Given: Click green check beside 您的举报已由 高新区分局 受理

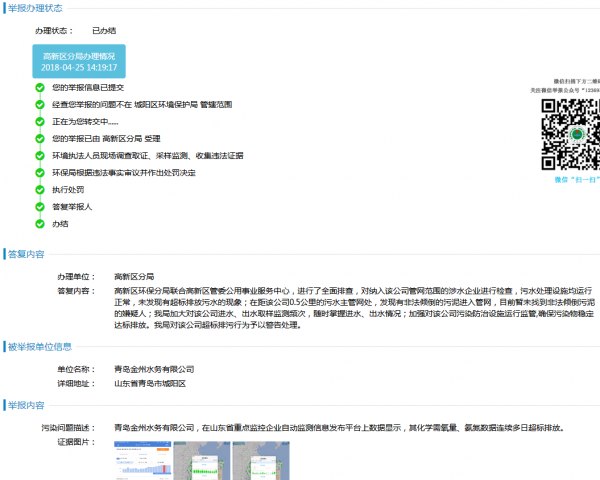Looking at the screenshot, I should [x=40, y=139].
